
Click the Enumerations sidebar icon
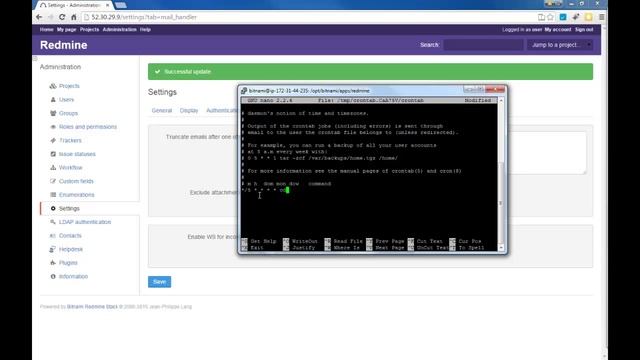click(53, 195)
